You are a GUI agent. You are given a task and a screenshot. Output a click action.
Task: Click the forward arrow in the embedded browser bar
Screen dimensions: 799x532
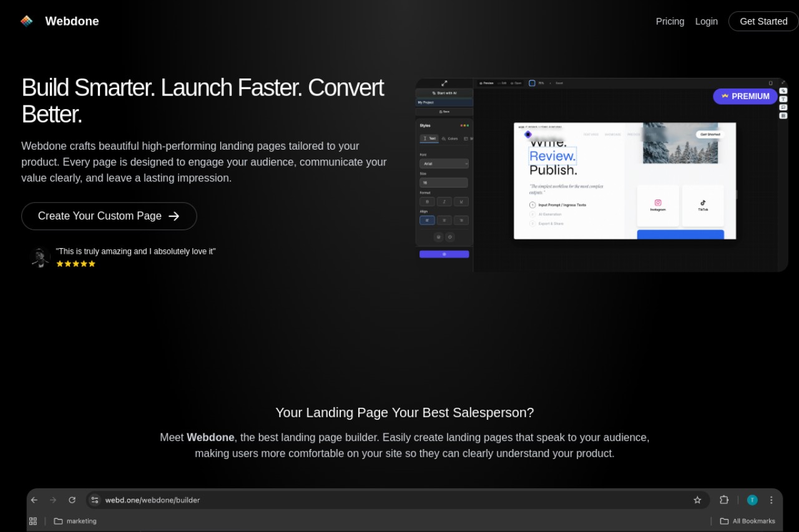coord(53,500)
